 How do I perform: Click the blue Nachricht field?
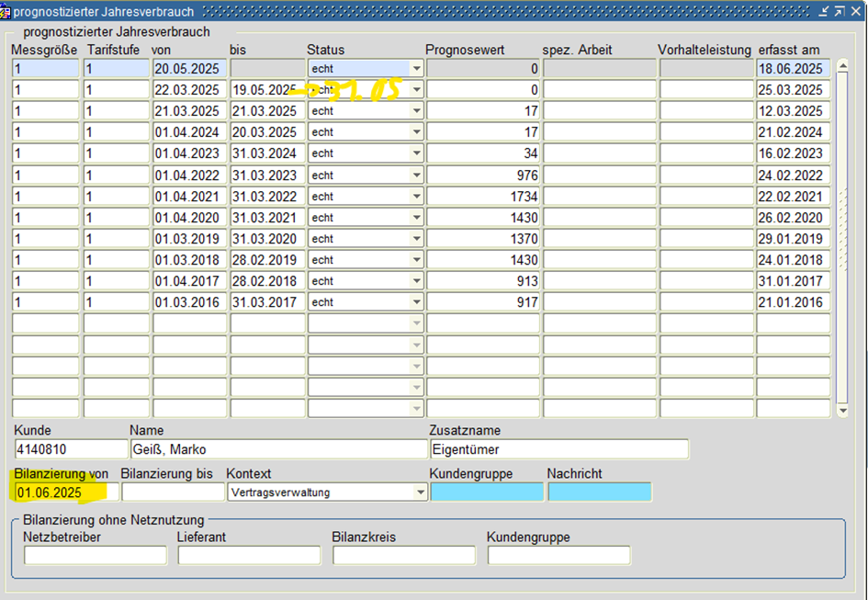599,492
